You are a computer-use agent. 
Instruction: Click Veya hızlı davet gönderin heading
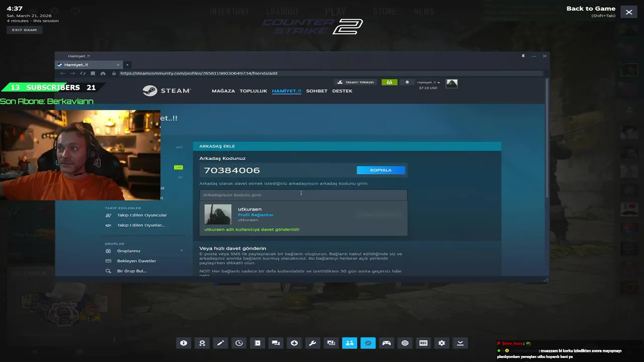232,248
